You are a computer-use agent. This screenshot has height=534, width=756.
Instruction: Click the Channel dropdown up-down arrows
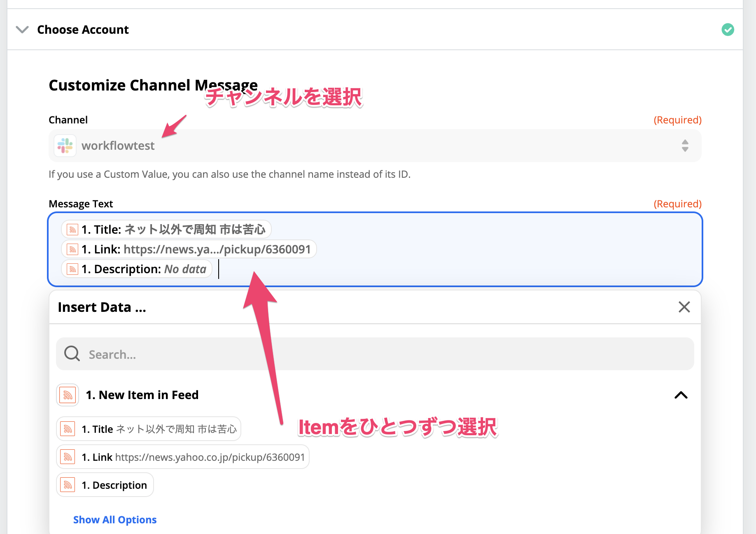(x=685, y=146)
